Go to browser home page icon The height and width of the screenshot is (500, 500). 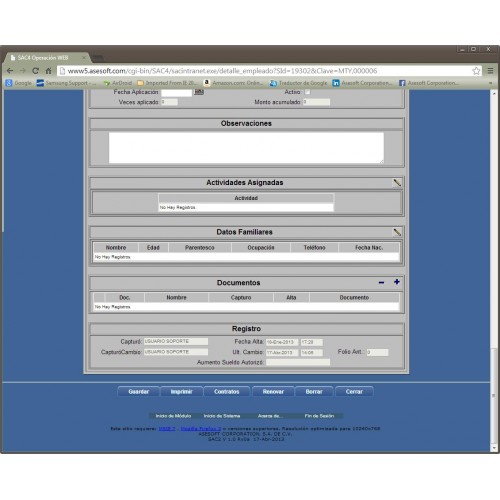(49, 71)
